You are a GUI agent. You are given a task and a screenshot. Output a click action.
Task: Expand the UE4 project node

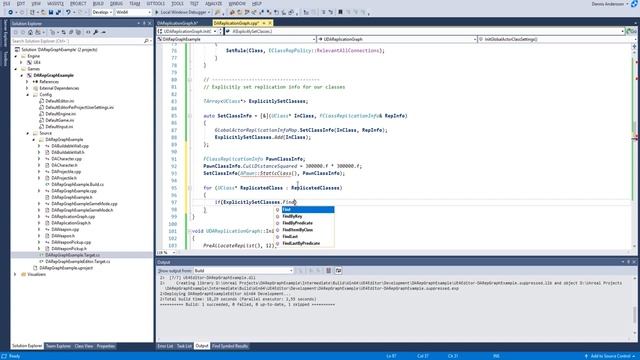21,62
